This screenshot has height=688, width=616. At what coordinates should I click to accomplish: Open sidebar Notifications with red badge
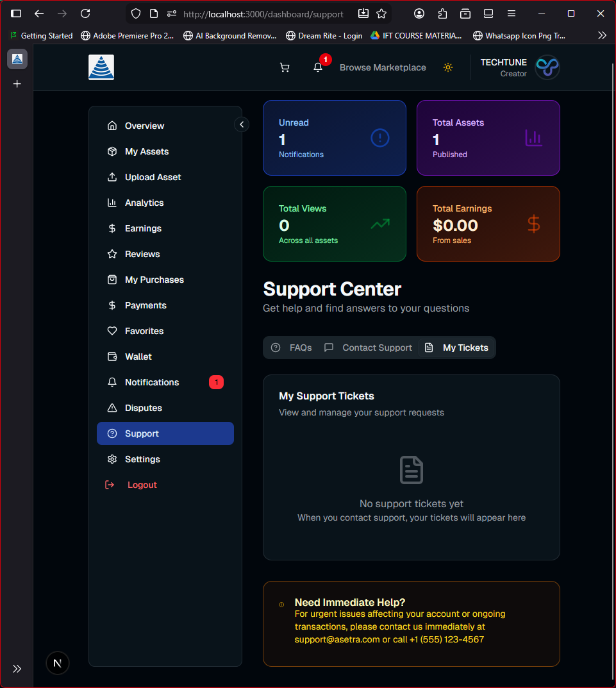(x=152, y=382)
